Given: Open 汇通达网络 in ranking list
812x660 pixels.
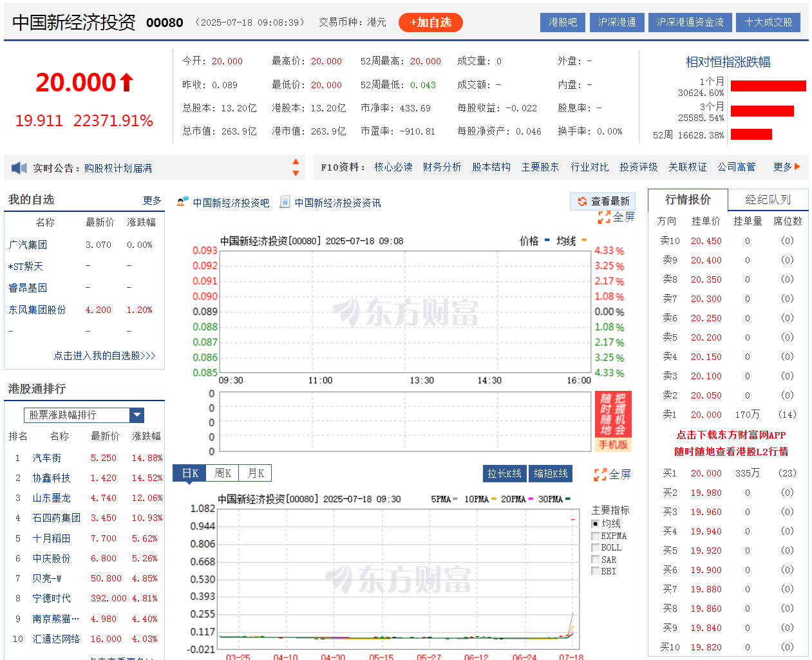Looking at the screenshot, I should tap(57, 639).
